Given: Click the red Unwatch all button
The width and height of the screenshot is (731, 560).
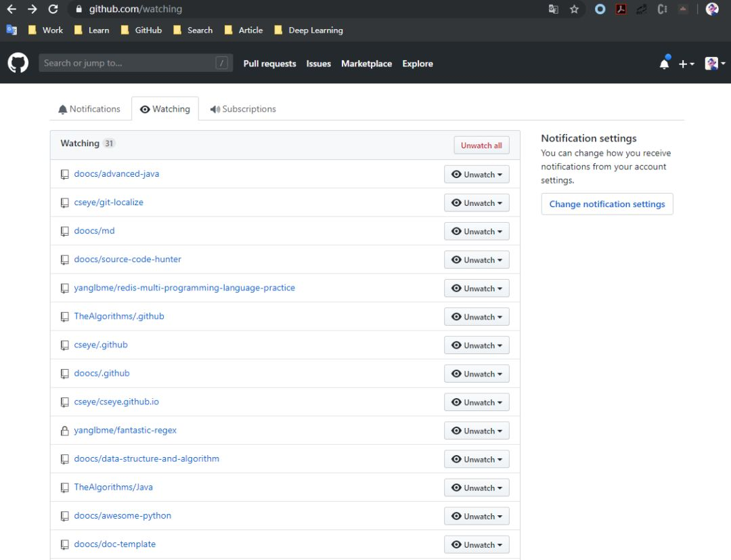Looking at the screenshot, I should click(x=481, y=146).
